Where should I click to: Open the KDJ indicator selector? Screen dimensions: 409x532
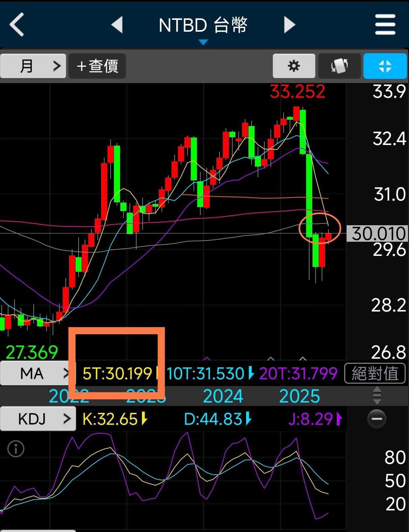click(x=38, y=419)
